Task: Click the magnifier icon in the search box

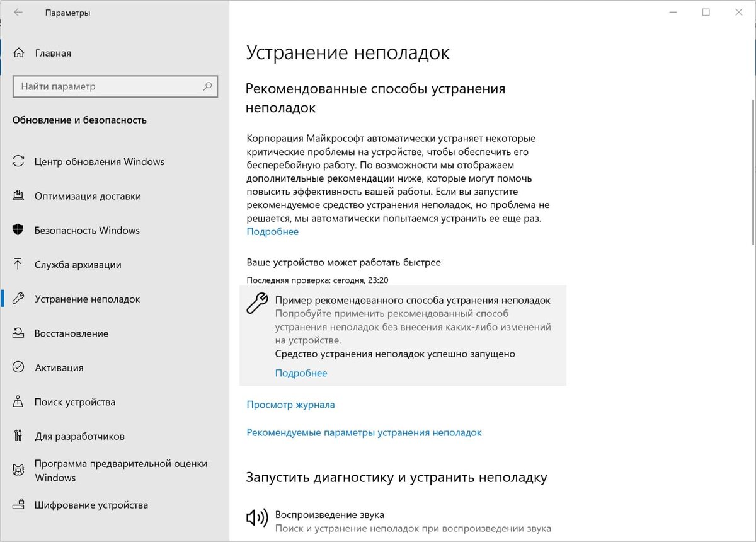Action: [x=207, y=86]
